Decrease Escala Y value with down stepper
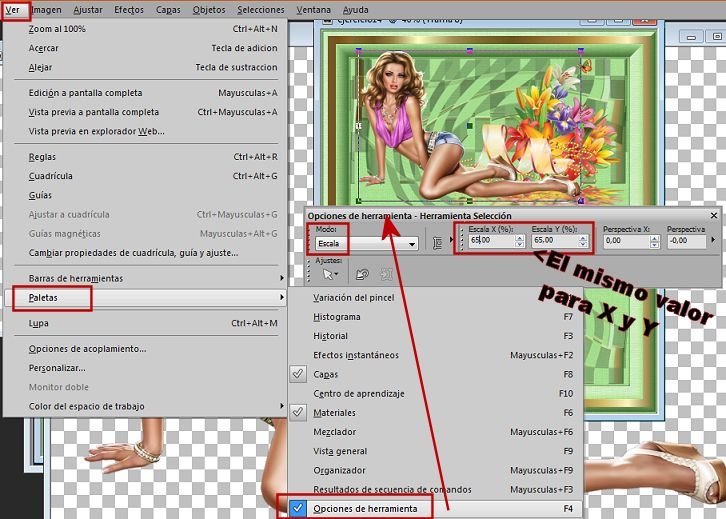 pyautogui.click(x=583, y=244)
